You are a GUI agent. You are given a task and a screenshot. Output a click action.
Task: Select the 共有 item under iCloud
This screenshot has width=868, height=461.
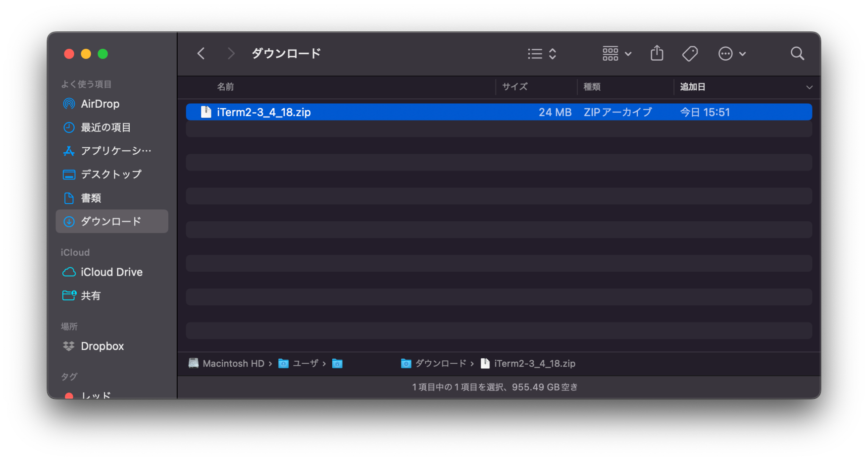tap(90, 296)
